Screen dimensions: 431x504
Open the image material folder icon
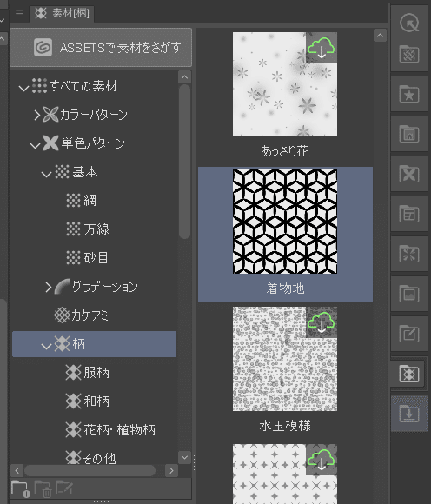point(409,294)
